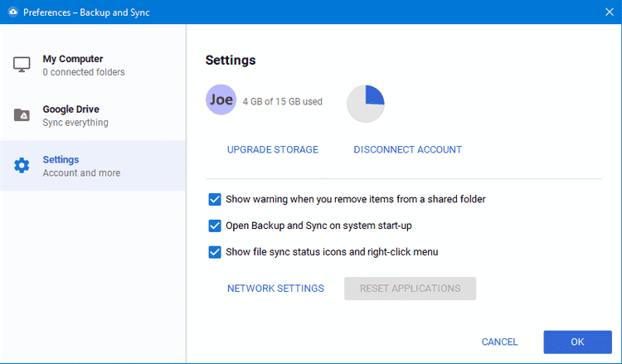Click the Backup and Sync cloud icon in title bar
Screen dimensions: 622x364
[13, 12]
